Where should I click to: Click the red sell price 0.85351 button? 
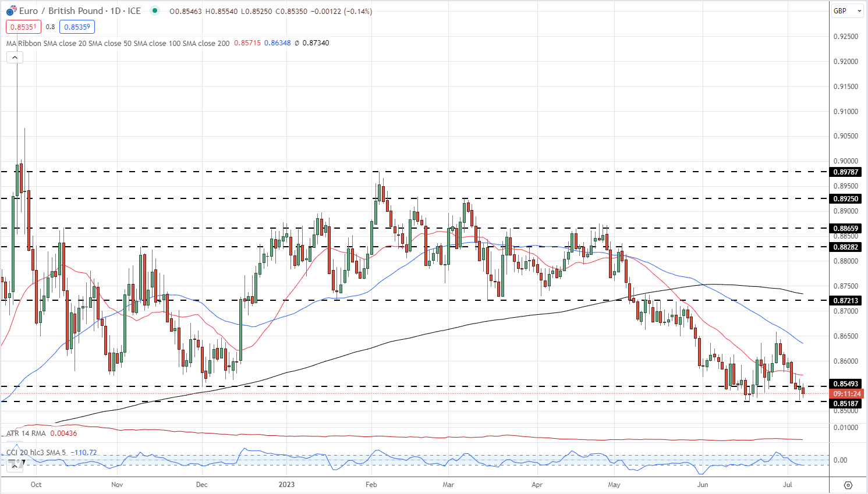pos(23,27)
